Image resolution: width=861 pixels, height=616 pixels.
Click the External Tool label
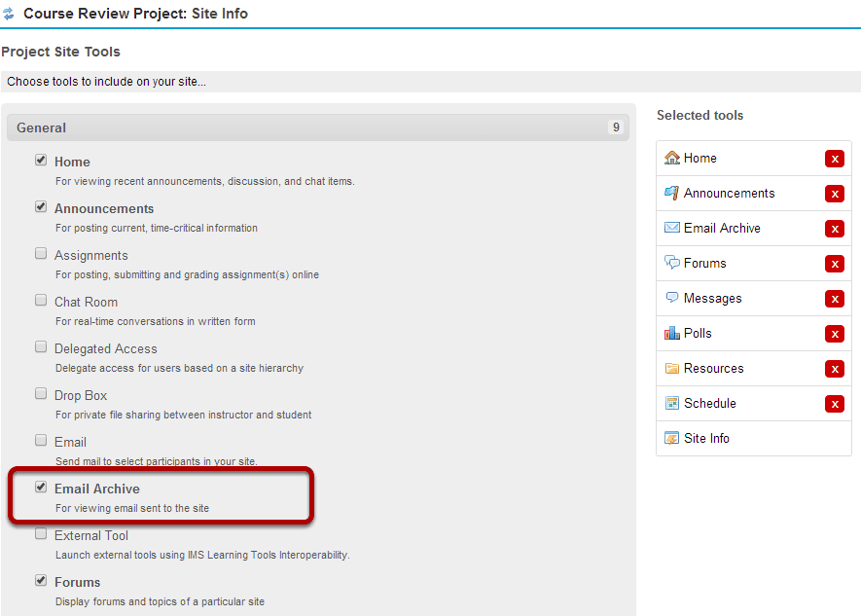coord(91,535)
